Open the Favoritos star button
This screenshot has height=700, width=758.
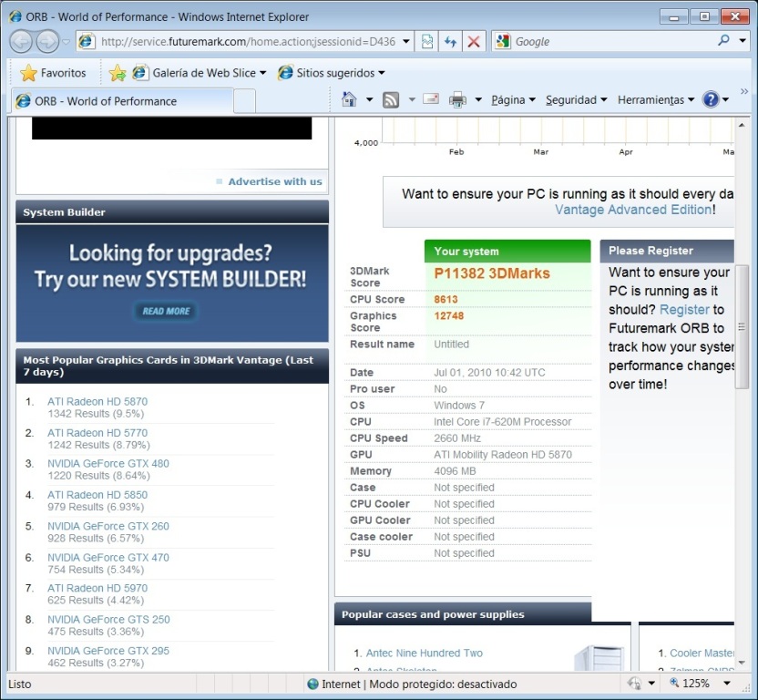53,73
